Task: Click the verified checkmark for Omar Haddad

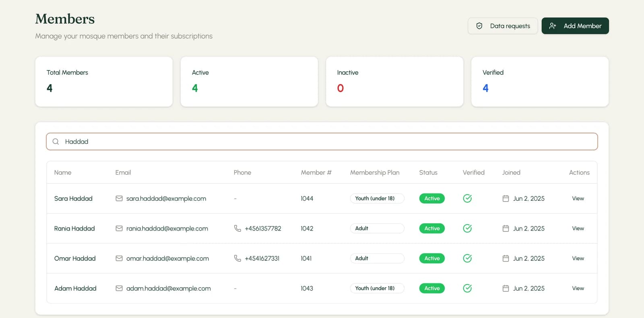Action: (x=467, y=258)
